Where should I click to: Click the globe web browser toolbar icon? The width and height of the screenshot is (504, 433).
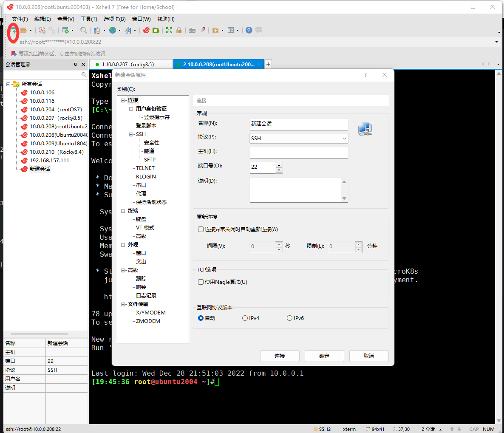pos(113,31)
